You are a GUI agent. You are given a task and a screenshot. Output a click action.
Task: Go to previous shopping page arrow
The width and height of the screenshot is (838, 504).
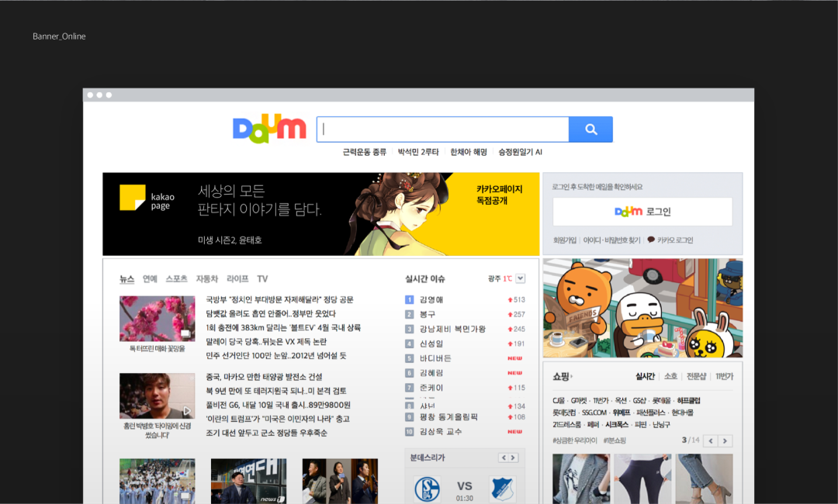click(x=710, y=441)
